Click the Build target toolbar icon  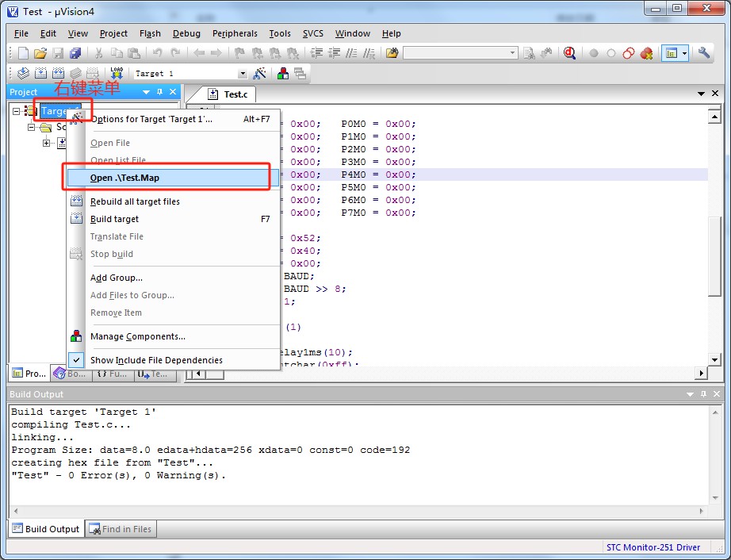tap(40, 73)
